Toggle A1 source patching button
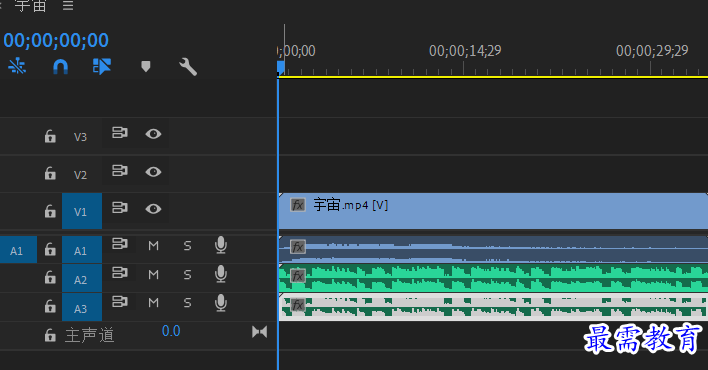Image resolution: width=708 pixels, height=370 pixels. (x=18, y=250)
